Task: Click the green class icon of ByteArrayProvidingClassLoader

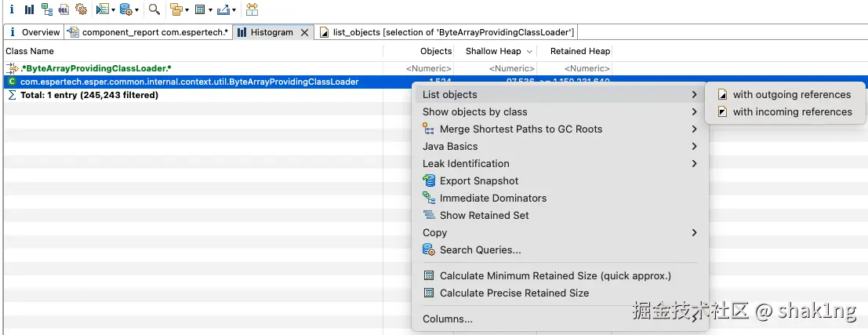Action: (x=12, y=82)
